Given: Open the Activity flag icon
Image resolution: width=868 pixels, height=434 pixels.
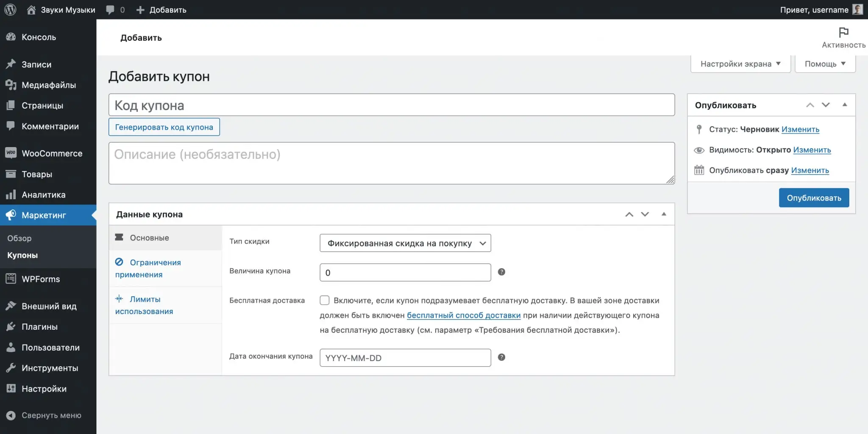Looking at the screenshot, I should 843,32.
